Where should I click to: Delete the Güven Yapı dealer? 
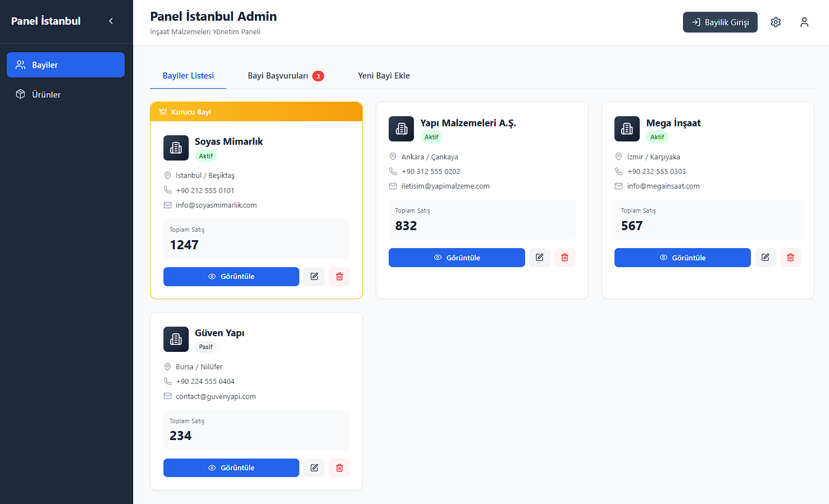click(339, 468)
